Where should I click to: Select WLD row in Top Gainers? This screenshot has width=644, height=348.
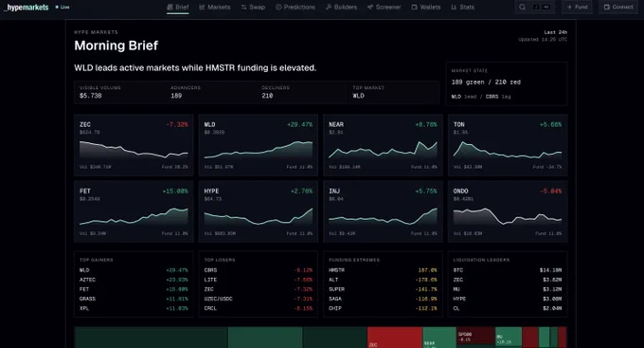[x=134, y=270]
